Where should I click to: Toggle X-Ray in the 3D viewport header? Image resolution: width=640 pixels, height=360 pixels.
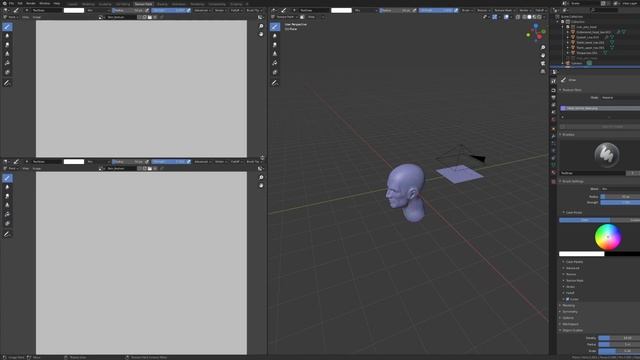(518, 17)
